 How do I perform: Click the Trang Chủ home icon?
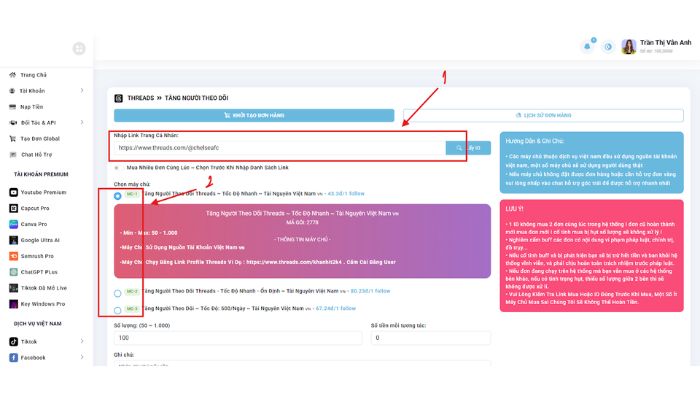[x=12, y=75]
